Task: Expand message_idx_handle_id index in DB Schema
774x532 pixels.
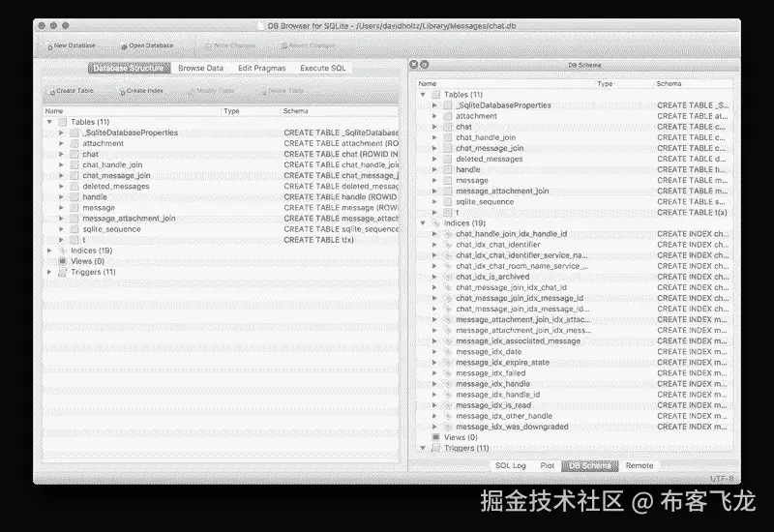Action: (434, 395)
